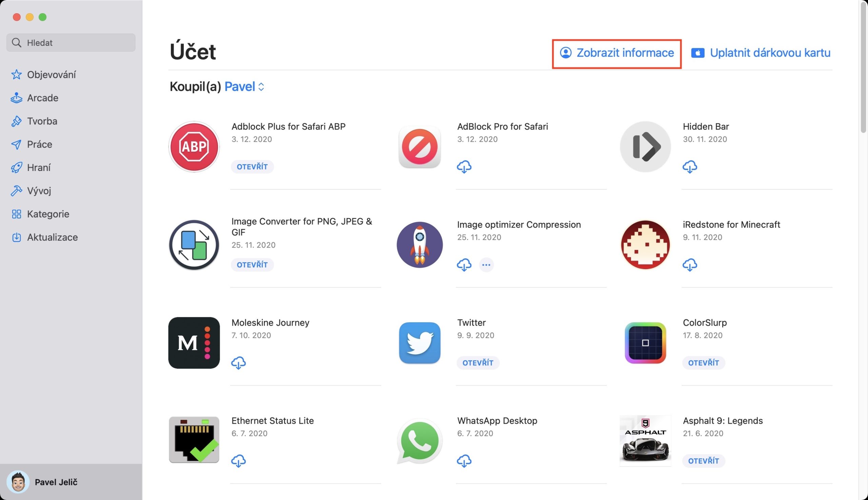Click the vertical scrollbar thumb
868x500 pixels.
[863, 69]
